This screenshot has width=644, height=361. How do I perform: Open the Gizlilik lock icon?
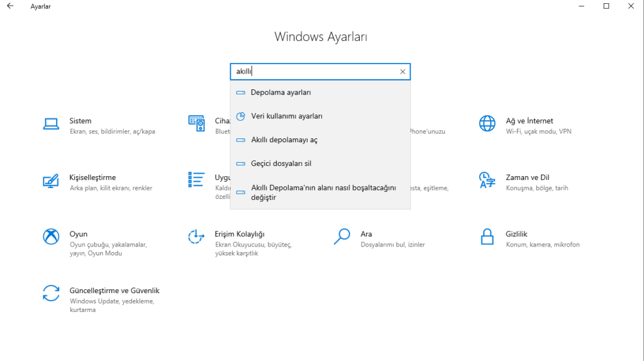[487, 236]
